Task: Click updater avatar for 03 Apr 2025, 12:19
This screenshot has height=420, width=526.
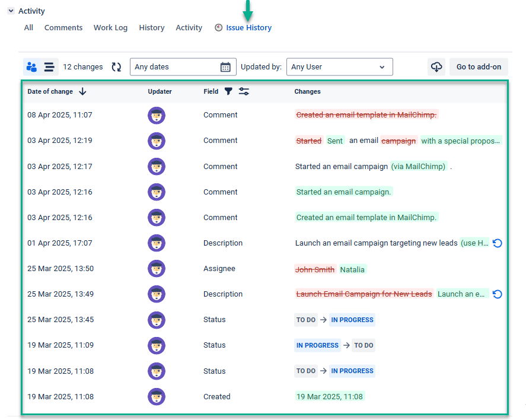Action: (157, 141)
